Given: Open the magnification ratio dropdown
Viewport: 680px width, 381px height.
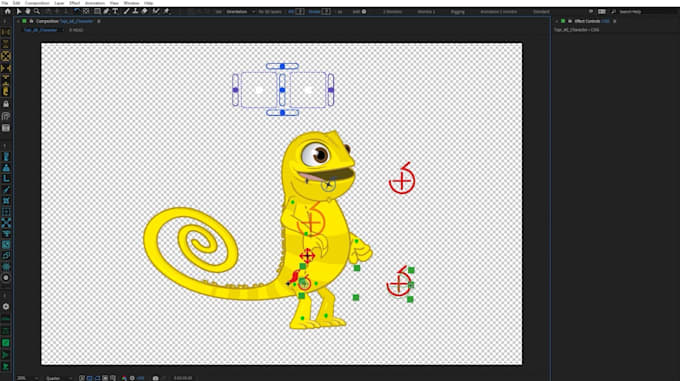Looking at the screenshot, I should pyautogui.click(x=26, y=378).
